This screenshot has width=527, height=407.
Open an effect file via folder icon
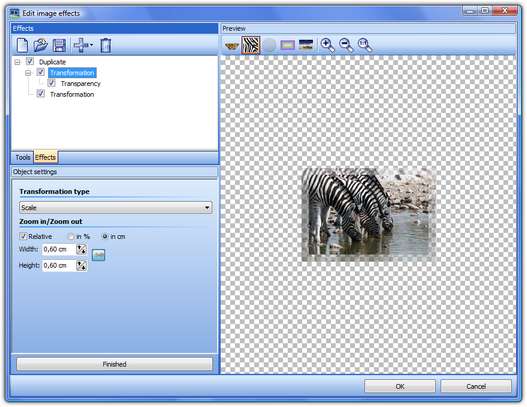tap(41, 45)
